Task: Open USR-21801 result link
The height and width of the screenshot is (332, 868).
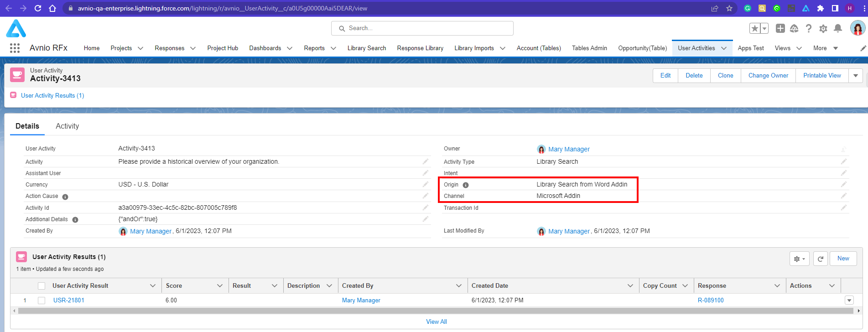Action: tap(69, 301)
